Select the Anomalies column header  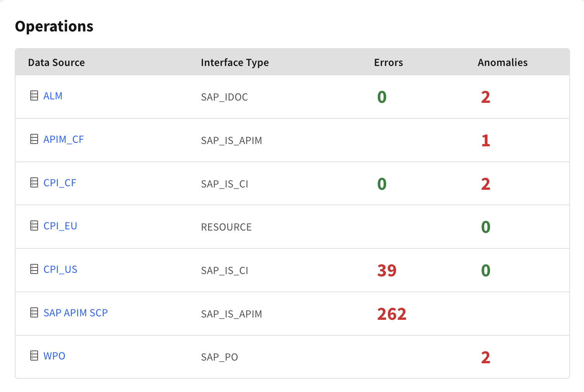coord(502,62)
